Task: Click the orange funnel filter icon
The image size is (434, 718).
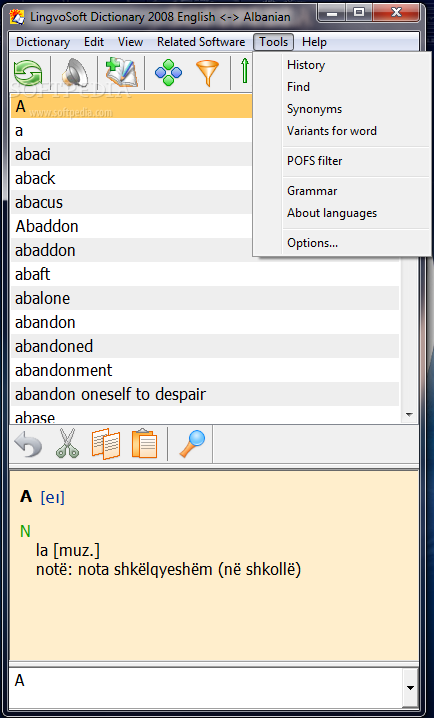Action: (x=207, y=73)
